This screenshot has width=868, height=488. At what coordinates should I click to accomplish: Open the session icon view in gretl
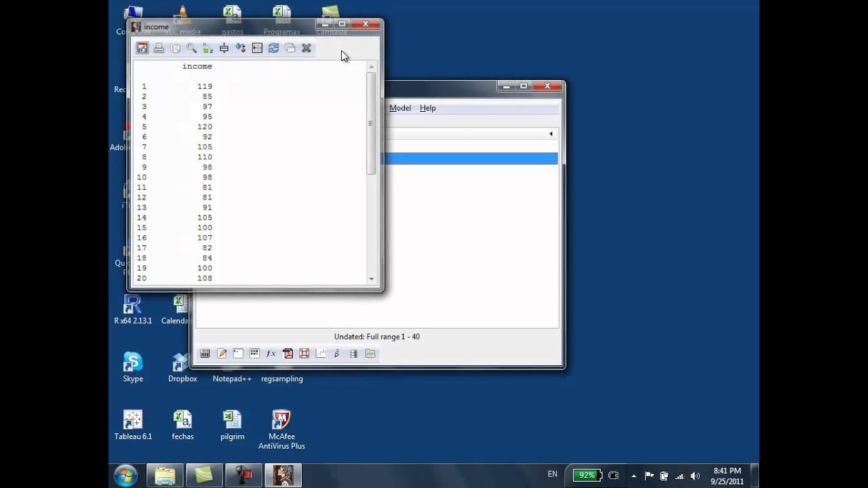click(x=254, y=353)
